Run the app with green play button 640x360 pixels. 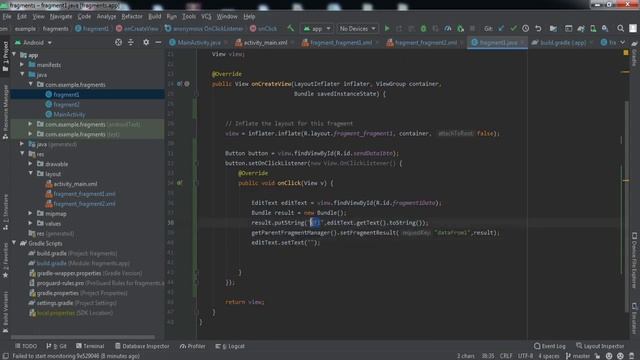click(387, 29)
